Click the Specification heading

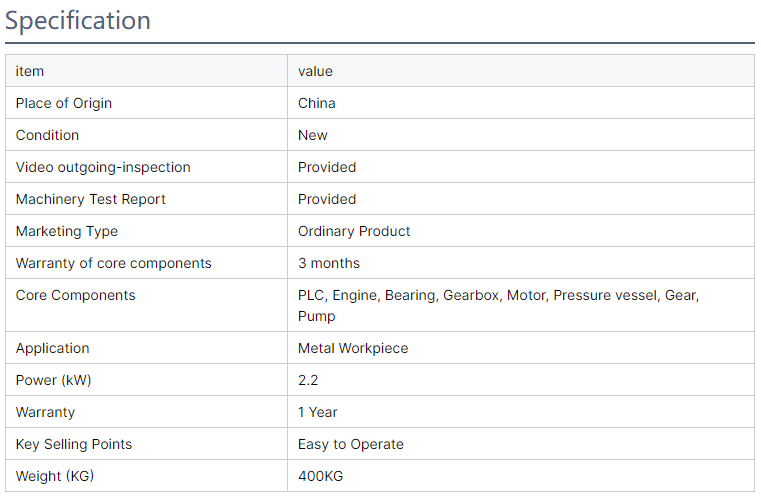[78, 20]
